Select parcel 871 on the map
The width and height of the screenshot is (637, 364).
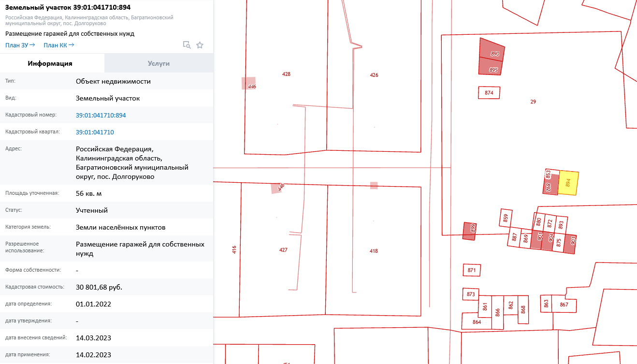click(472, 270)
